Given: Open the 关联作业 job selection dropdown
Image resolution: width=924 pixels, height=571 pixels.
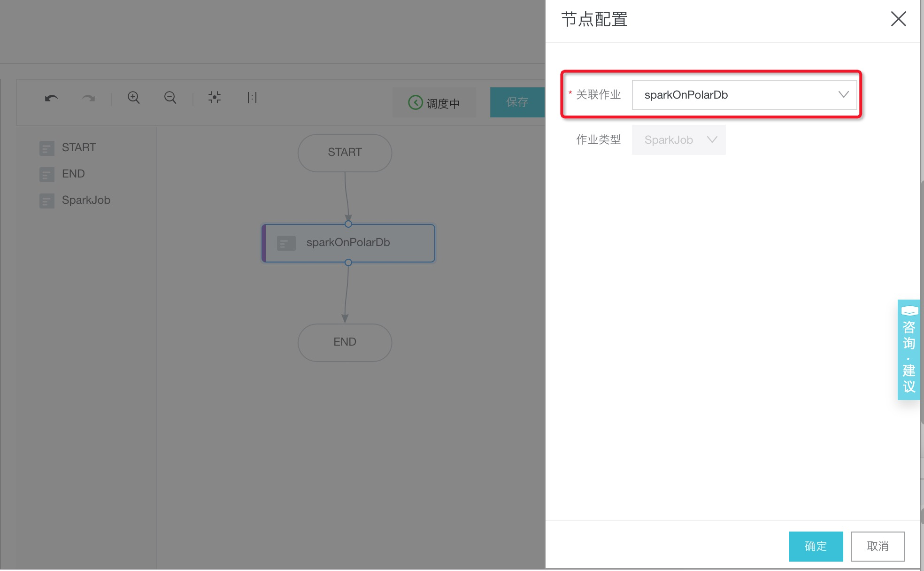Looking at the screenshot, I should tap(745, 94).
